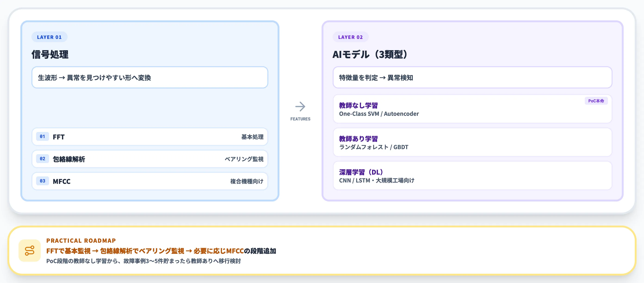Click the ベアリング監視 label
The width and height of the screenshot is (644, 283).
[x=244, y=159]
